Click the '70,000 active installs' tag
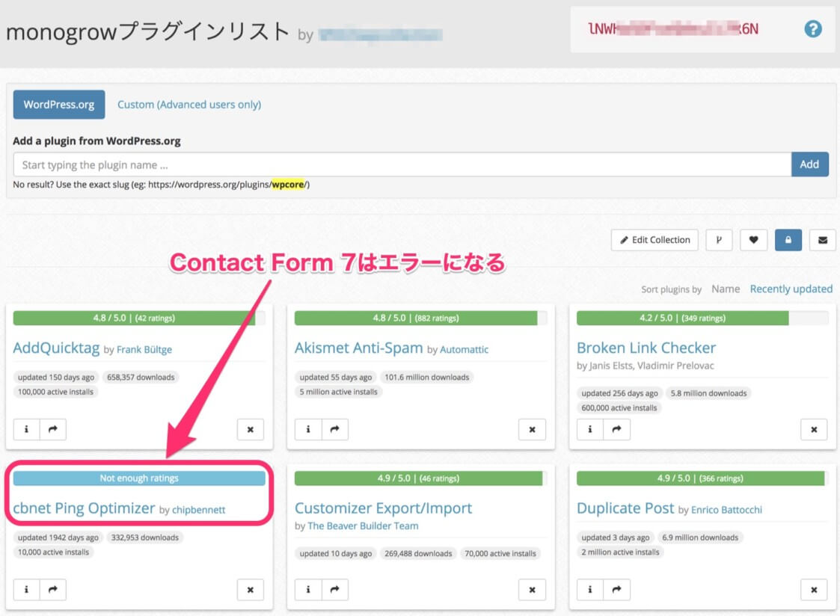The image size is (840, 616). [x=500, y=553]
